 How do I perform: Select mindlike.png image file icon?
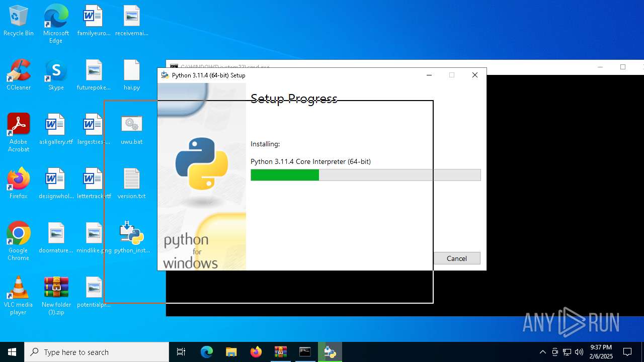[94, 238]
